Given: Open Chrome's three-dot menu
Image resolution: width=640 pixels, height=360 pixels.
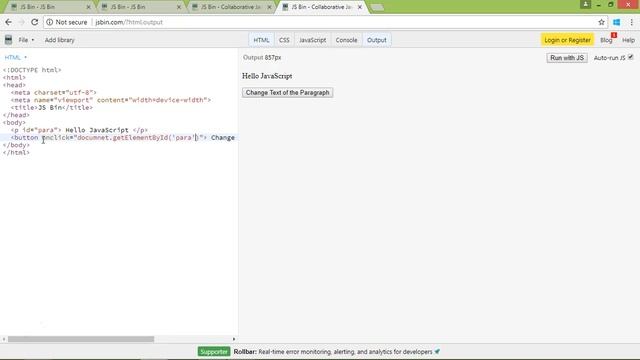Looking at the screenshot, I should (x=631, y=22).
